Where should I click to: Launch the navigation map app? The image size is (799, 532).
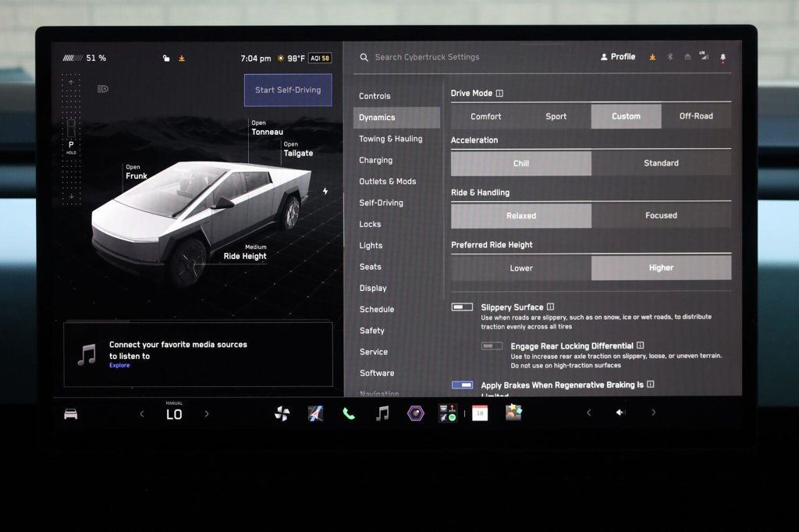click(315, 413)
